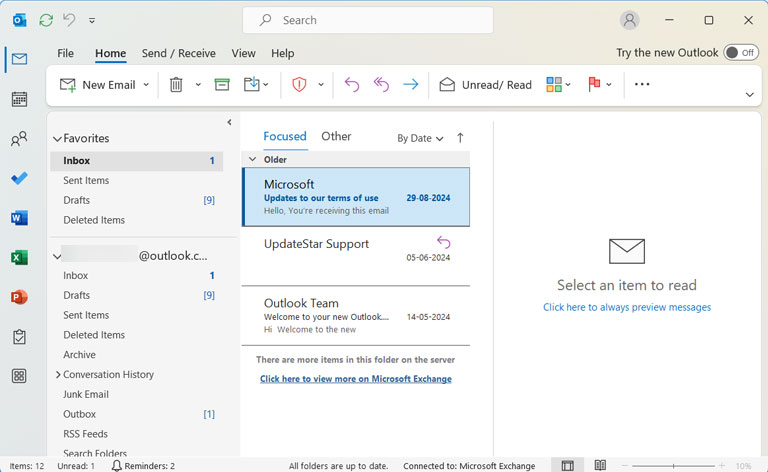This screenshot has height=472, width=768.
Task: Open the More Apps grid icon
Action: coord(19,376)
